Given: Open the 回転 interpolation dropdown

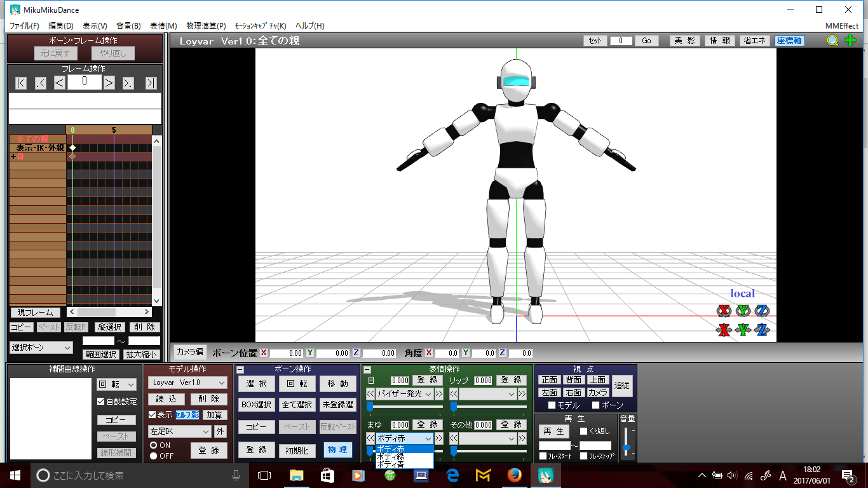Looking at the screenshot, I should click(116, 384).
